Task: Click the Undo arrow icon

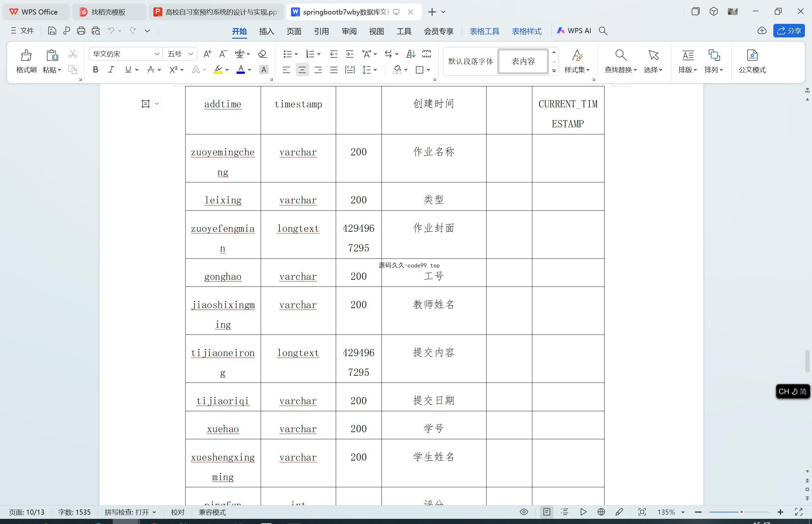Action: point(111,31)
